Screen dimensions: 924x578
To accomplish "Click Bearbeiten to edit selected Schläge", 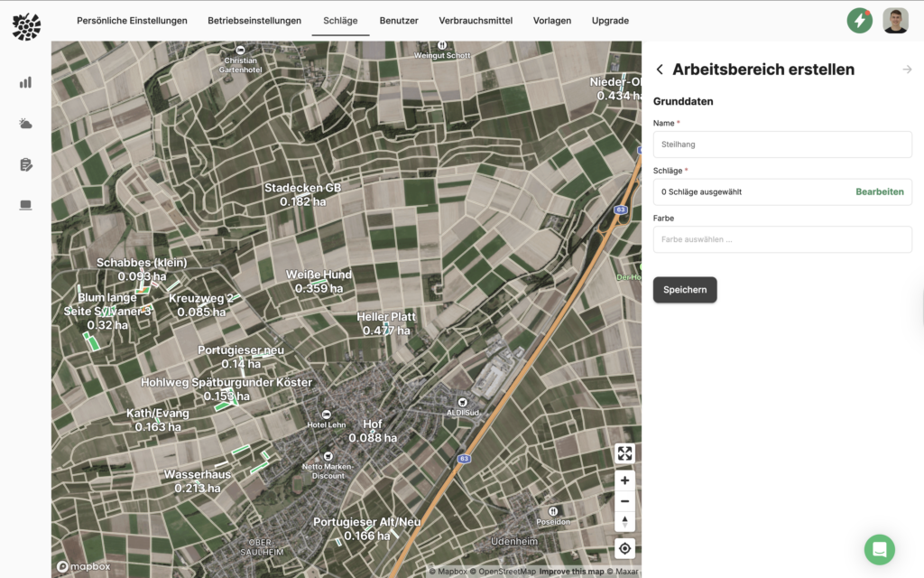I will coord(879,191).
